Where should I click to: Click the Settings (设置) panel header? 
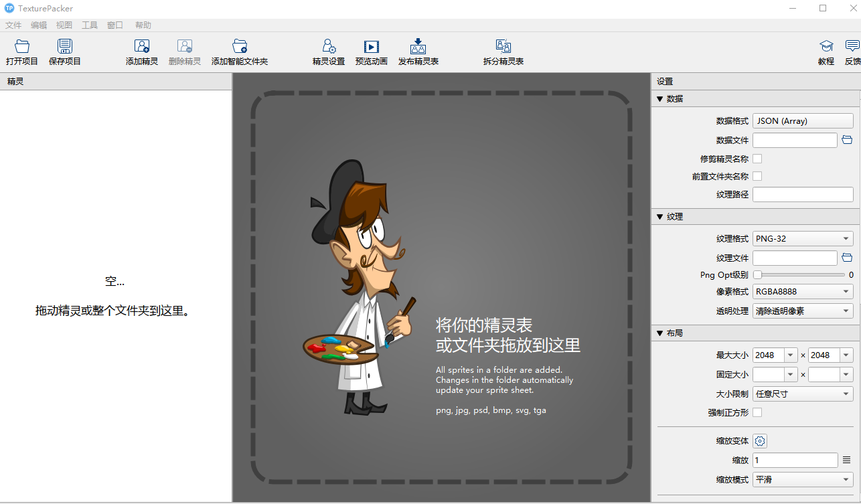pos(756,81)
